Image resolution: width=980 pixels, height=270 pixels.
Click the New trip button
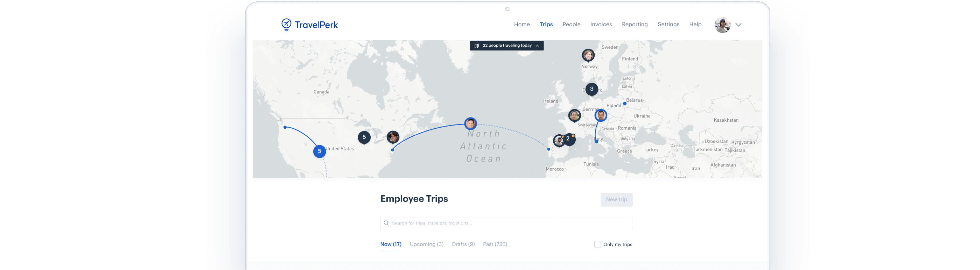[x=616, y=200]
